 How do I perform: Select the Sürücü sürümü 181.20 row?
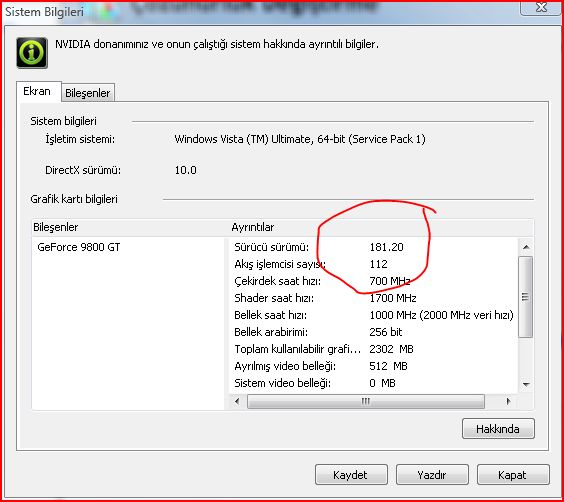(373, 247)
